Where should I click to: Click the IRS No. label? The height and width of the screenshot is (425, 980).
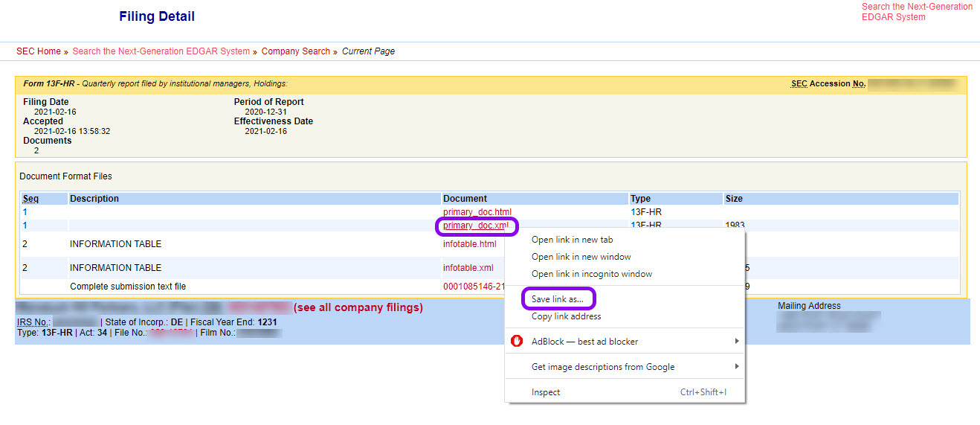(34, 322)
